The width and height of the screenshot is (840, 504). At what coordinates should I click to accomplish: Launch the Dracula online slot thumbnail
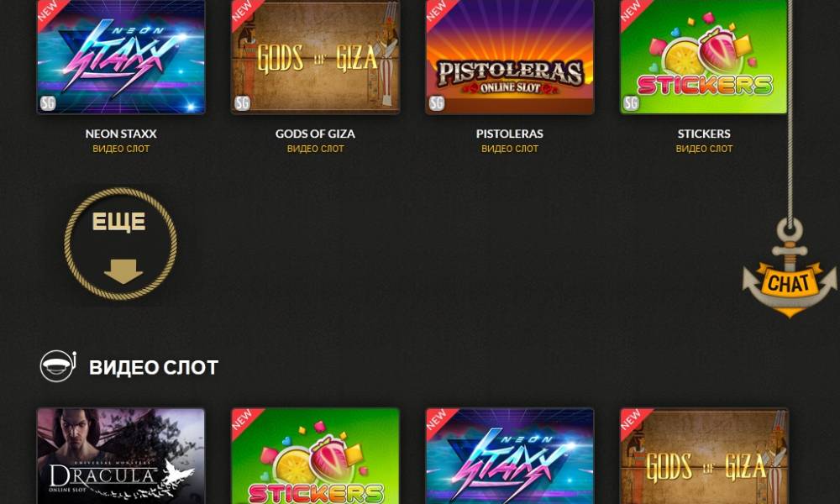121,456
